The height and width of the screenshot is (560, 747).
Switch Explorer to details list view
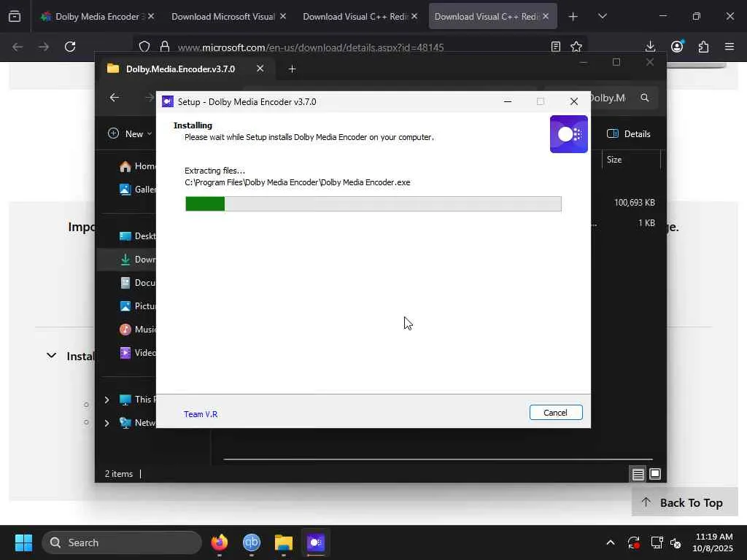(638, 474)
